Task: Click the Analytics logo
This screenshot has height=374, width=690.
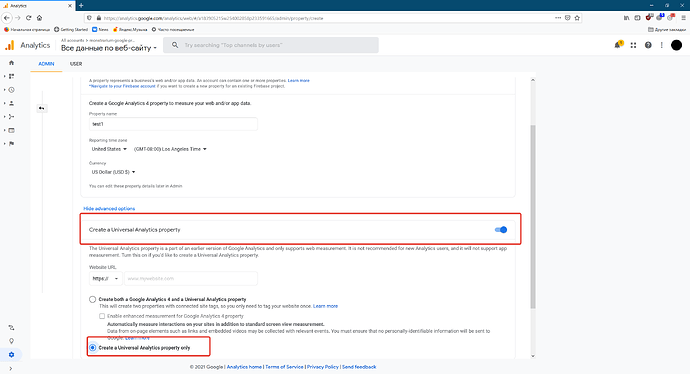Action: pyautogui.click(x=27, y=45)
